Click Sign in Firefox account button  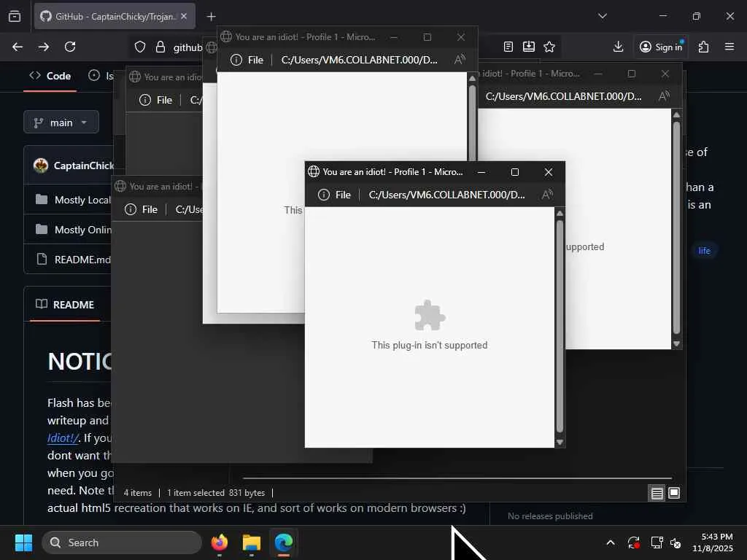(661, 47)
